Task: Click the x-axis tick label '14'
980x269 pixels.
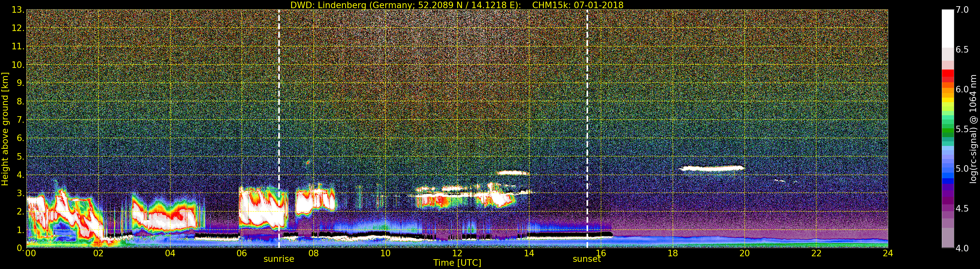Action: click(529, 253)
